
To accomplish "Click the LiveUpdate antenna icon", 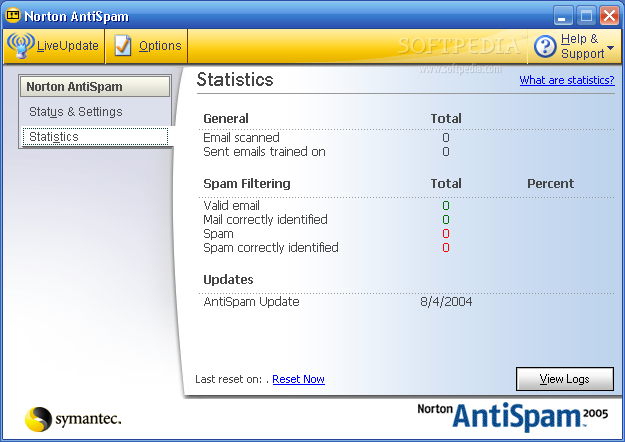I will click(x=20, y=45).
